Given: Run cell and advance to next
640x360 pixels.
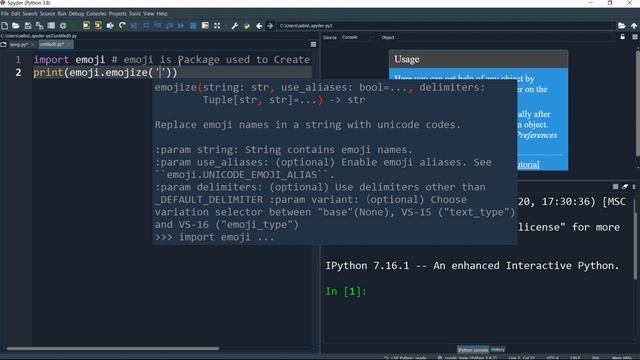Looking at the screenshot, I should point(98,26).
